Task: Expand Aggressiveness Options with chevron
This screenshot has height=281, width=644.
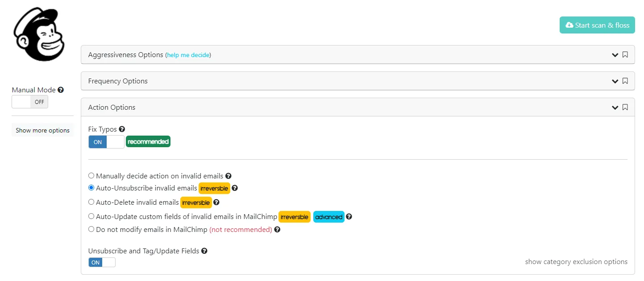Action: click(x=615, y=55)
